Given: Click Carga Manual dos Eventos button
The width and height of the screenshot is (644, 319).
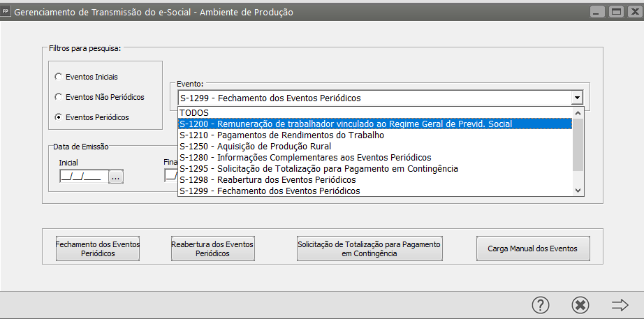Looking at the screenshot, I should click(533, 248).
